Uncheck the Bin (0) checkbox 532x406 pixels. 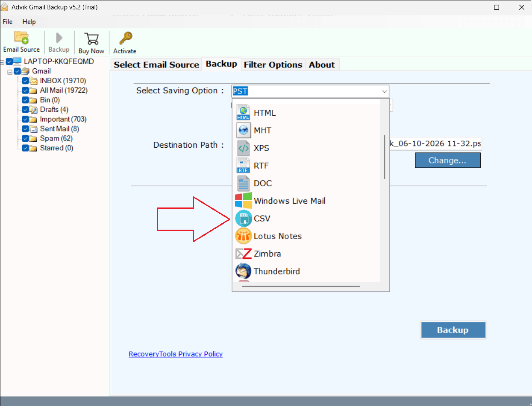click(25, 100)
